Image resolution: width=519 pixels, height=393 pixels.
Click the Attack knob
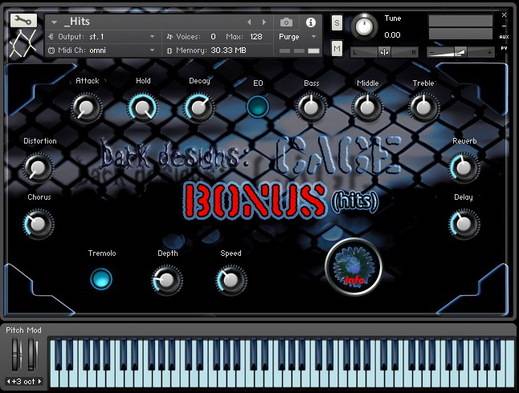[x=86, y=108]
